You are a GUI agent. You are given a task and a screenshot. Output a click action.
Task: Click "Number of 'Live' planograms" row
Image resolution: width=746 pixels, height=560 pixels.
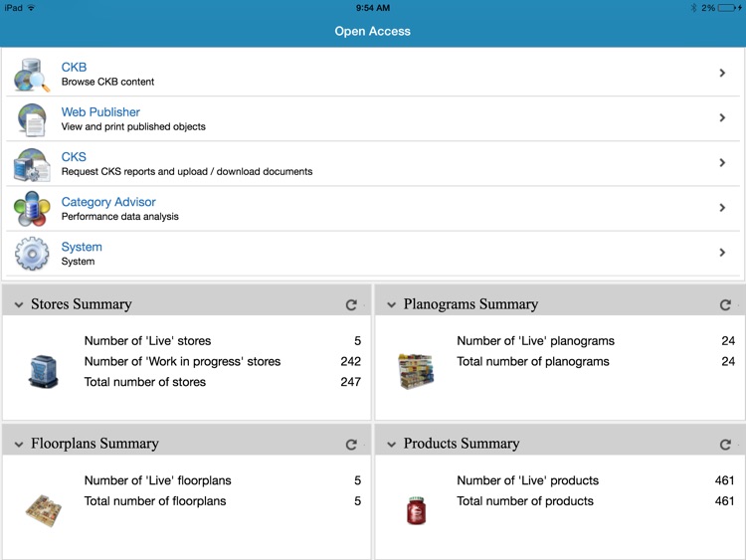[596, 340]
